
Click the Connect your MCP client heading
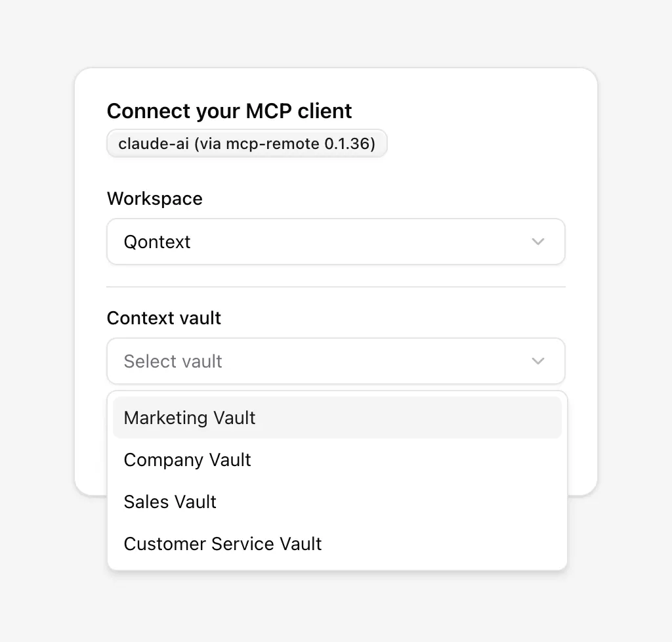[x=229, y=111]
